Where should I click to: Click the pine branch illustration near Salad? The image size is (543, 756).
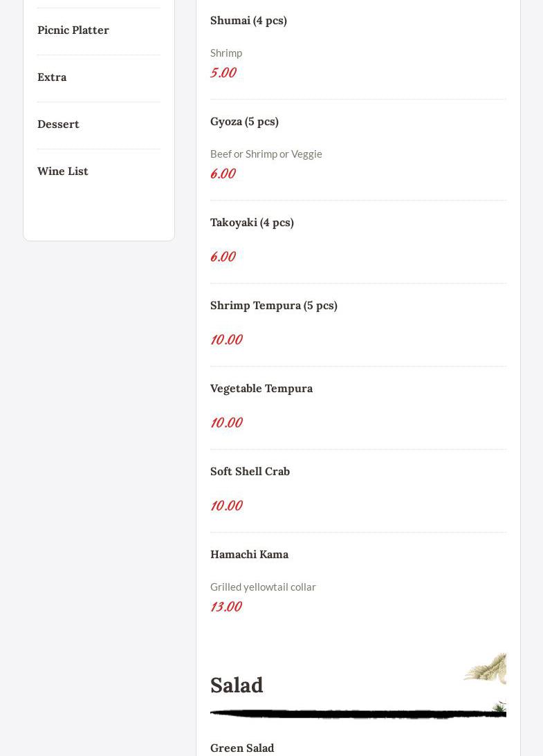[488, 668]
